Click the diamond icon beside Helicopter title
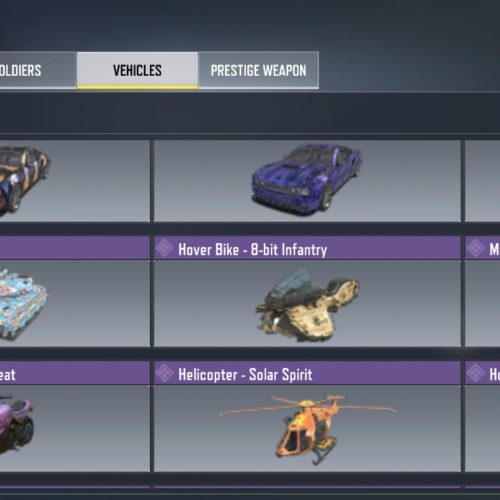This screenshot has height=500, width=500. pos(165,373)
